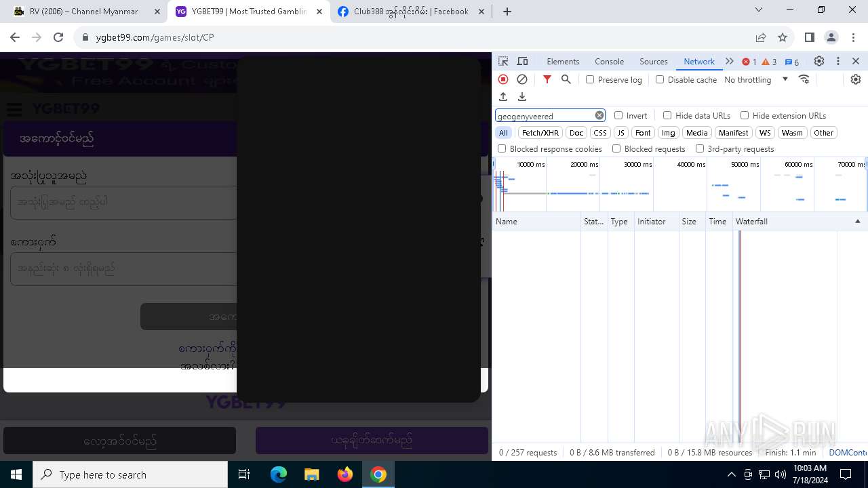Filter requests by Font type
The width and height of the screenshot is (868, 488).
[x=643, y=133]
